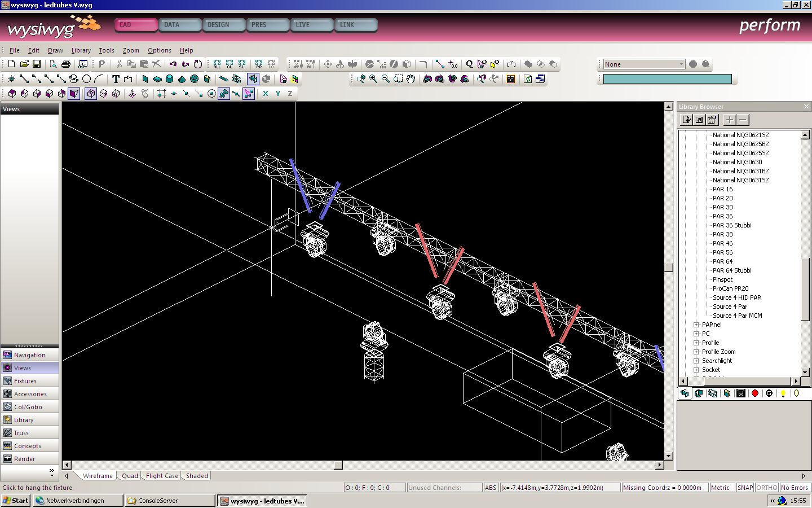
Task: Switch Library Browser to red circle tab
Action: (755, 393)
